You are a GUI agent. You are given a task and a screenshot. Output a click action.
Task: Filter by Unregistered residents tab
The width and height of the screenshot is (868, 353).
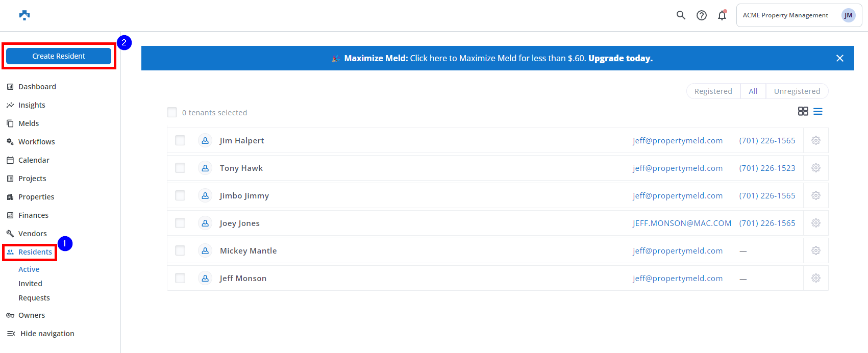pos(797,91)
